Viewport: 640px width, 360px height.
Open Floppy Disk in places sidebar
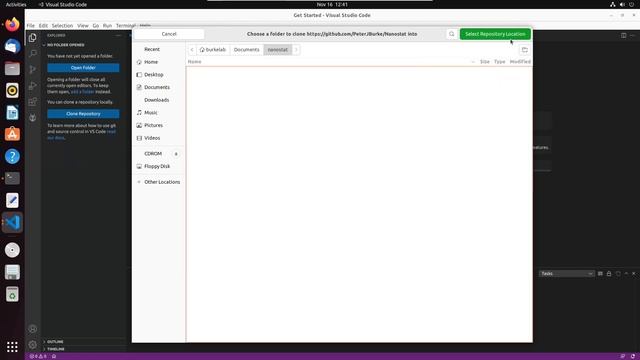pyautogui.click(x=158, y=167)
